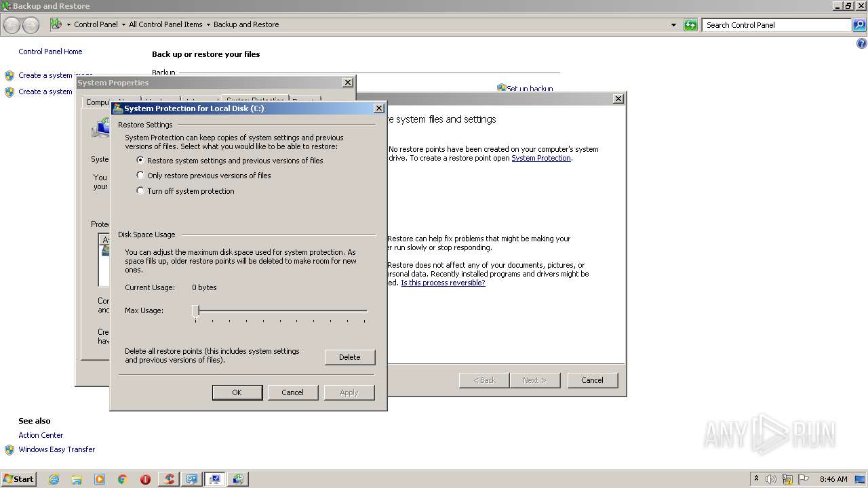
Task: Close the System Protection for Local Disk dialog
Action: pyautogui.click(x=379, y=108)
